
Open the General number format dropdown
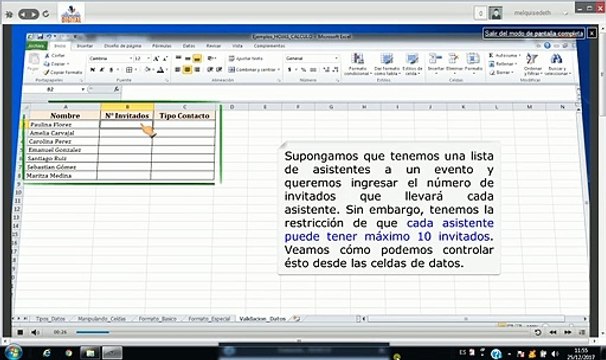pyautogui.click(x=337, y=58)
